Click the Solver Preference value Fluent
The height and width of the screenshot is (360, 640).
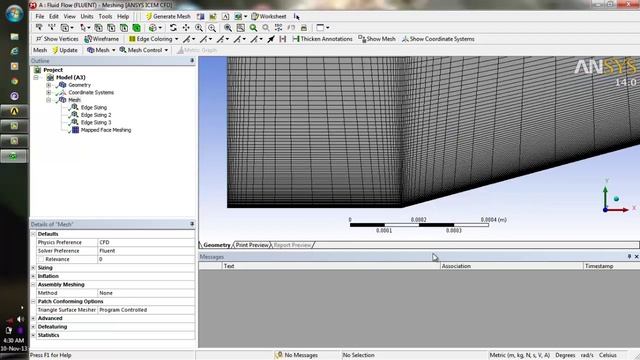146,251
